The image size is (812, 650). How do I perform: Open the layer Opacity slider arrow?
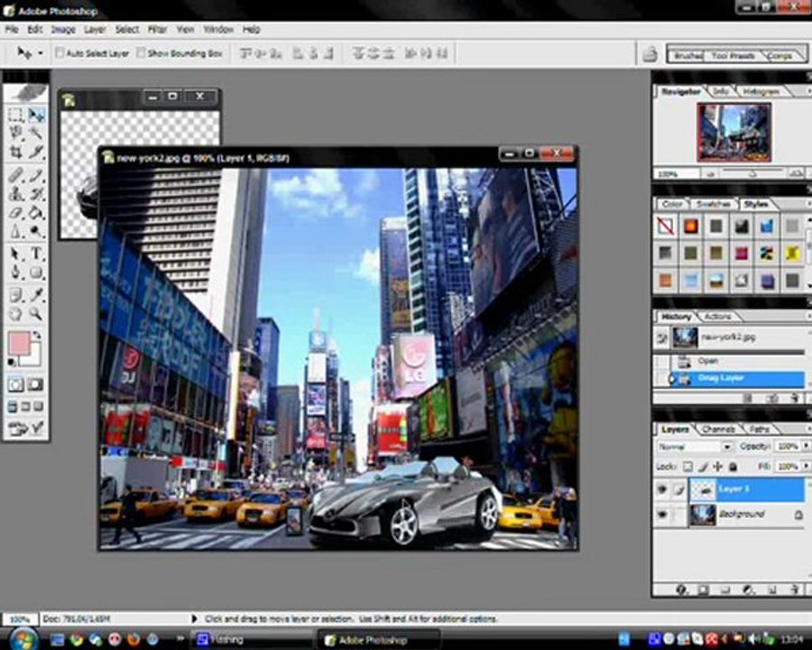pos(806,446)
